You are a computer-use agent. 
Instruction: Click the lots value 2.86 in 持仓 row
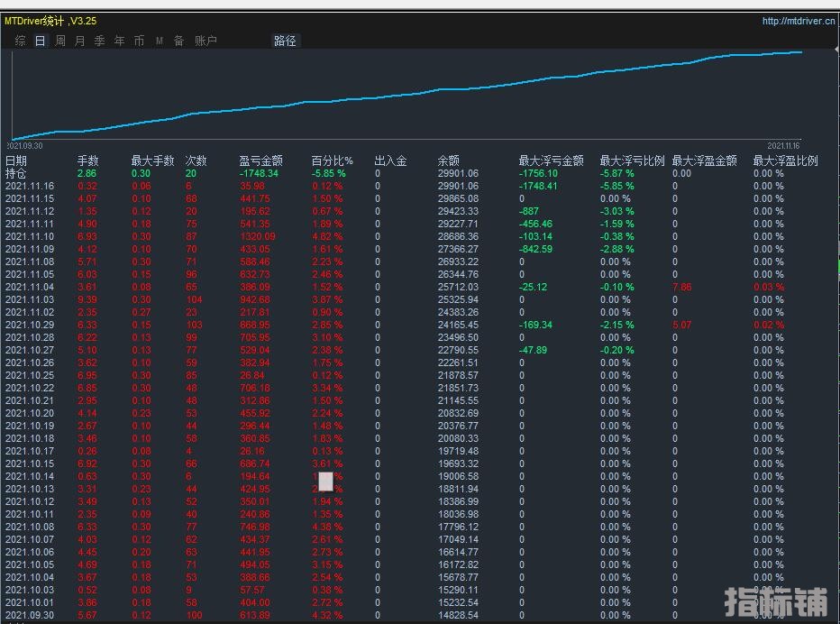pyautogui.click(x=87, y=173)
